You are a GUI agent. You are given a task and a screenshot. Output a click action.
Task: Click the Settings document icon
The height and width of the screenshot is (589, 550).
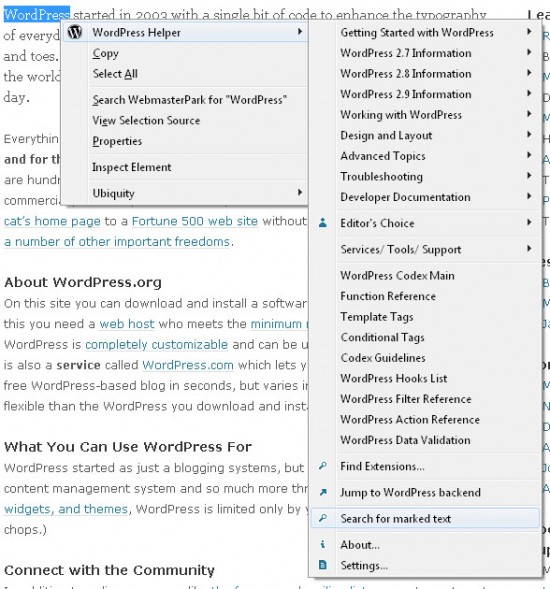pyautogui.click(x=323, y=565)
